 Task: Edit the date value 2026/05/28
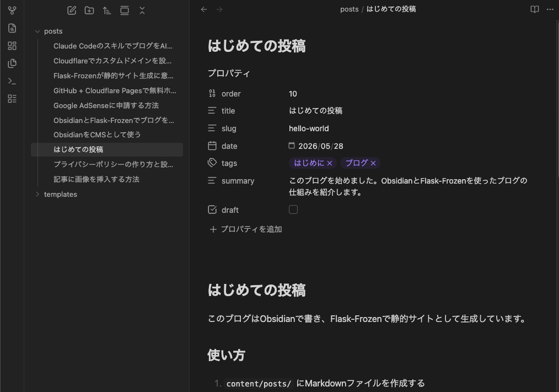coord(320,146)
